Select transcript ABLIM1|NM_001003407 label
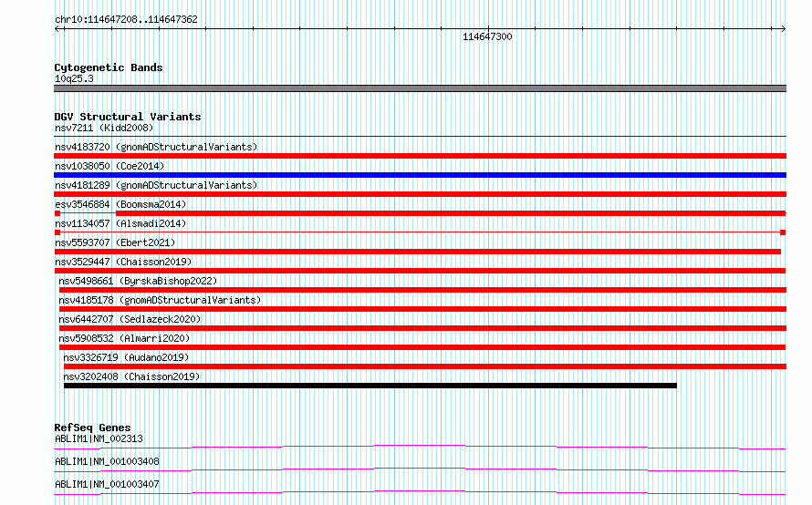812x505 pixels. point(107,484)
